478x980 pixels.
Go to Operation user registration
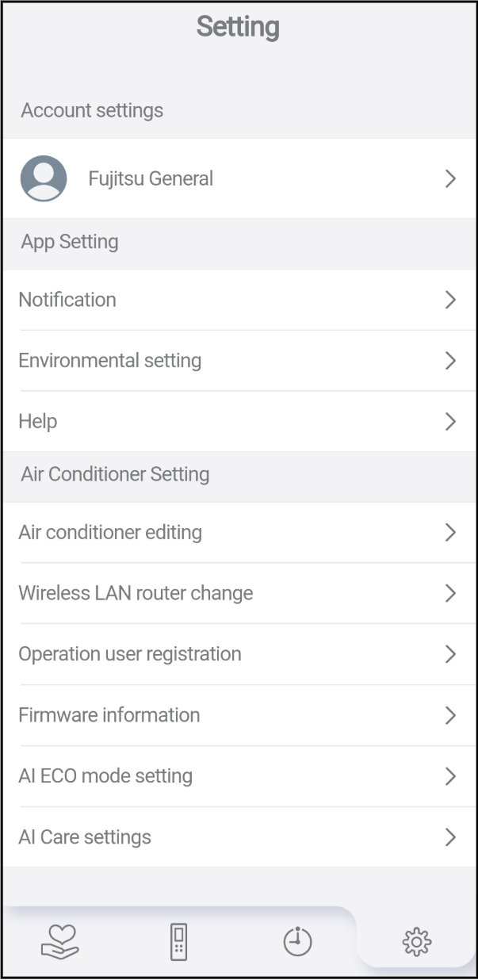pos(130,654)
